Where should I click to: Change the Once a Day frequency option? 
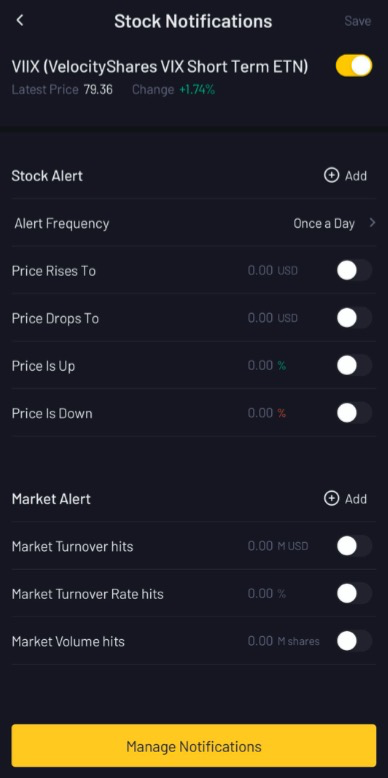click(x=324, y=224)
